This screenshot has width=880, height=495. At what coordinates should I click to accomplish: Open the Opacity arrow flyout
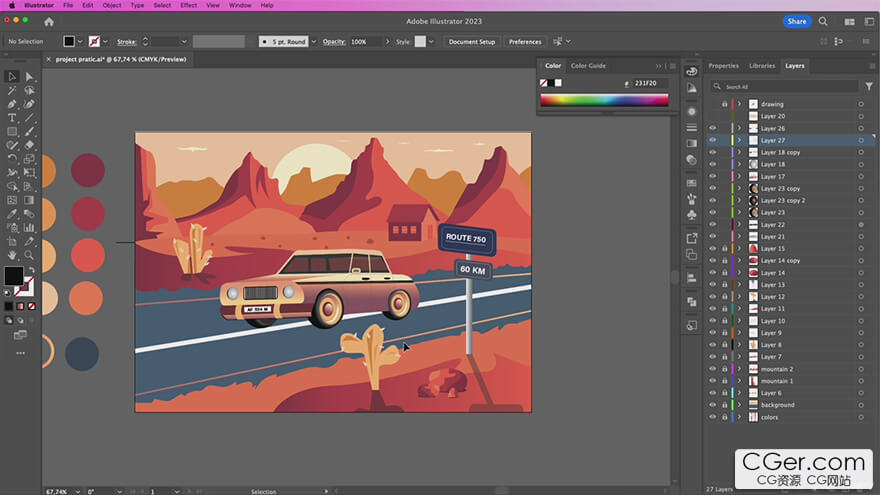point(387,42)
